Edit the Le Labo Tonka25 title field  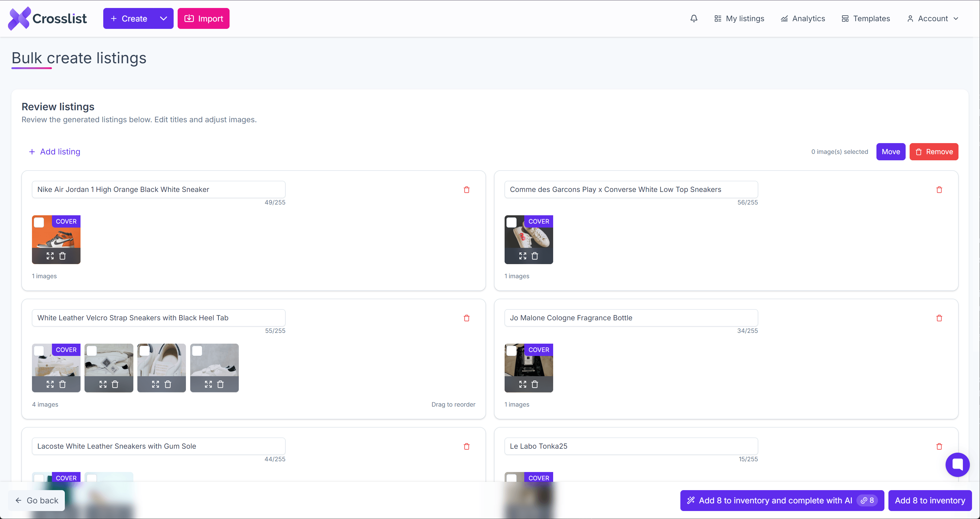click(x=631, y=446)
